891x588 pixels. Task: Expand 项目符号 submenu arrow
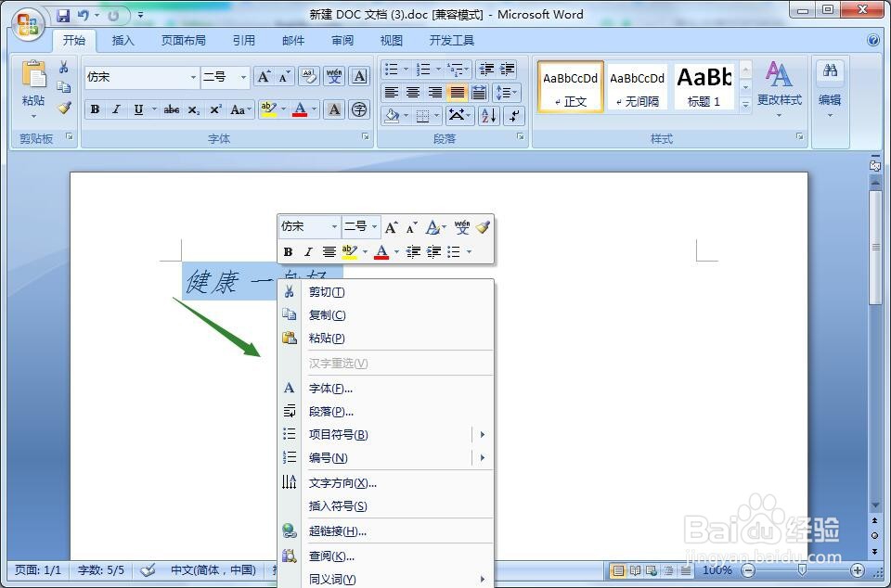[x=483, y=435]
